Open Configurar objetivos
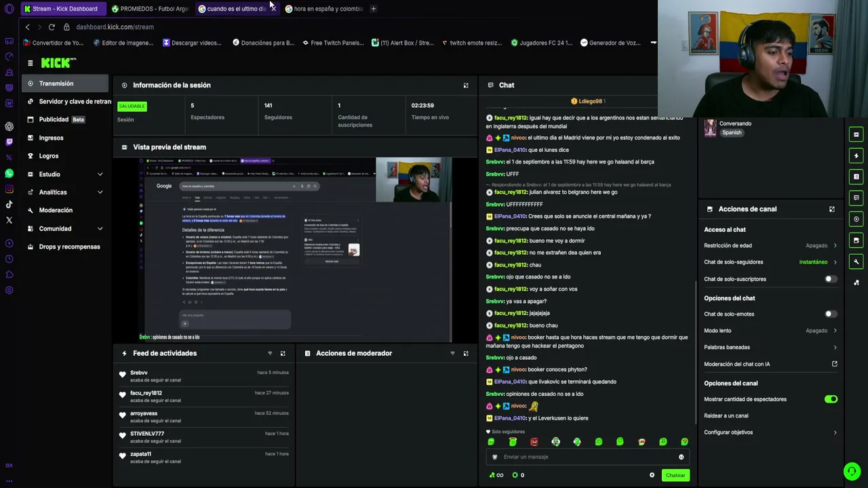The image size is (868, 488). click(x=770, y=432)
